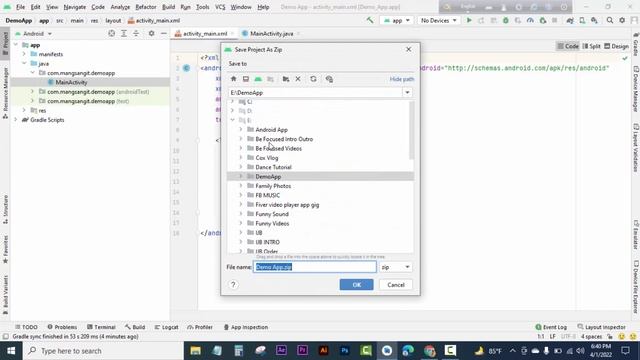Click select opened file target icon

point(111,33)
